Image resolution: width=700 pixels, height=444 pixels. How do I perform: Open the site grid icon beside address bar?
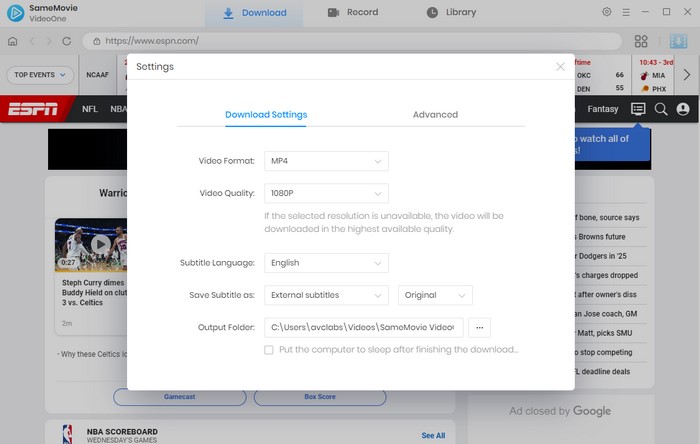coord(641,41)
